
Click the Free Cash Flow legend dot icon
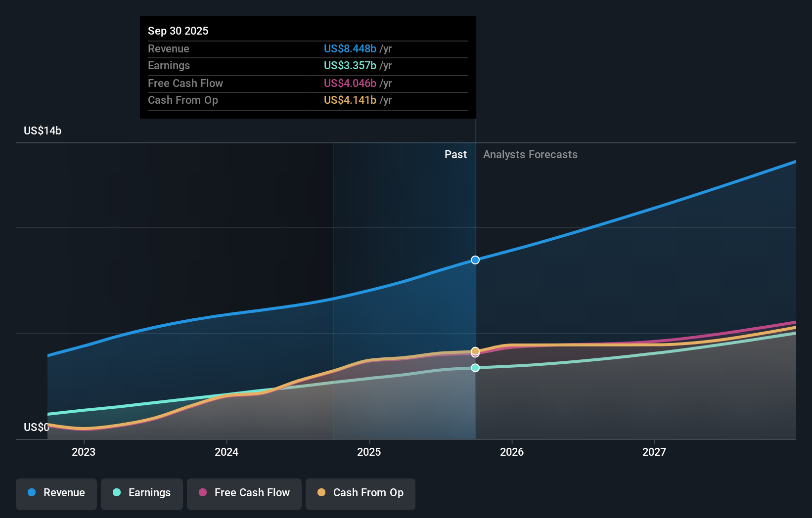click(203, 493)
